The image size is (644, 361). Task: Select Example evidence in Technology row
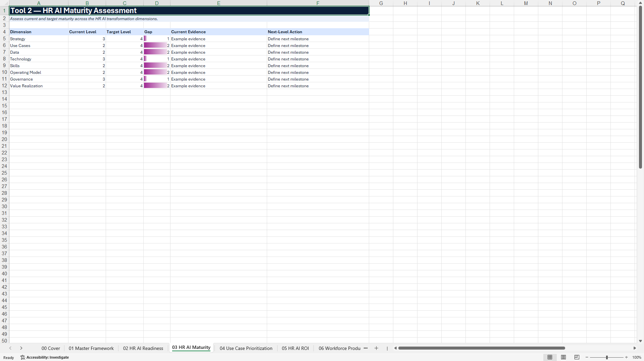click(218, 59)
